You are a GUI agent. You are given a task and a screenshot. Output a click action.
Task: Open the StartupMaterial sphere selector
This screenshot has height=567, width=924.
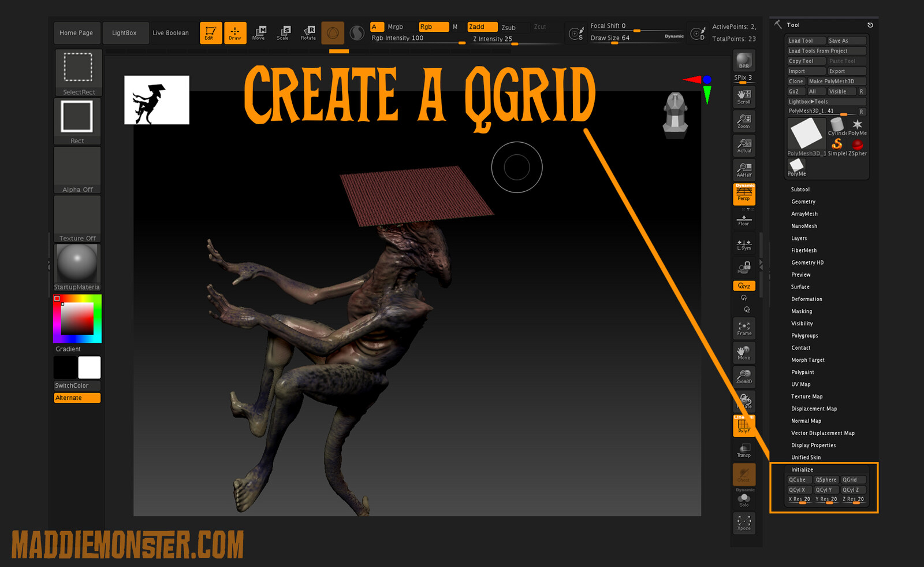tap(77, 267)
